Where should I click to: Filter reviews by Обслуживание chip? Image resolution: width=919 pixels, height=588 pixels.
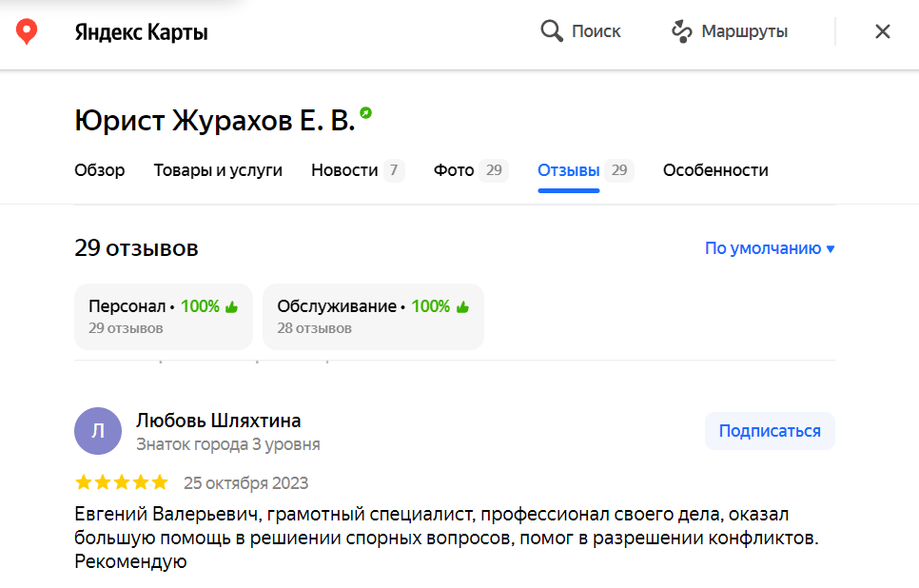(x=373, y=317)
